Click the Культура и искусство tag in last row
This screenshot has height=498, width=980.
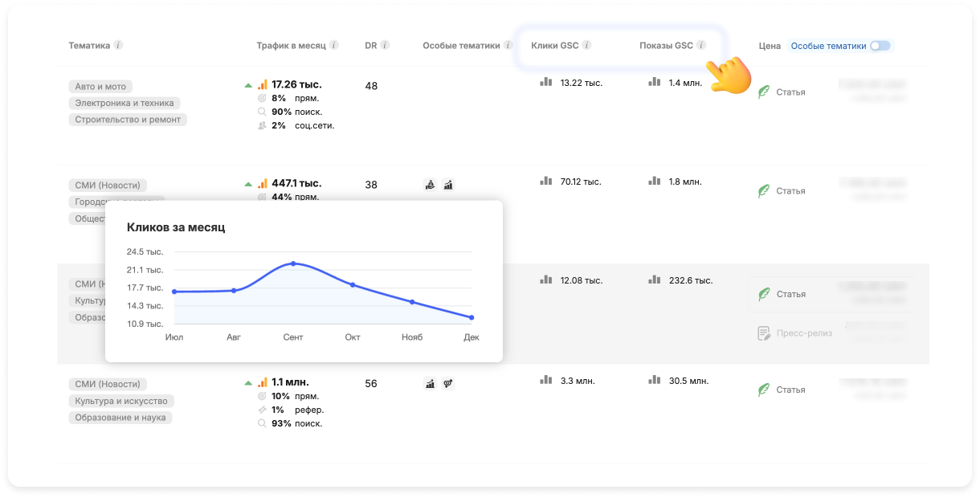[124, 401]
